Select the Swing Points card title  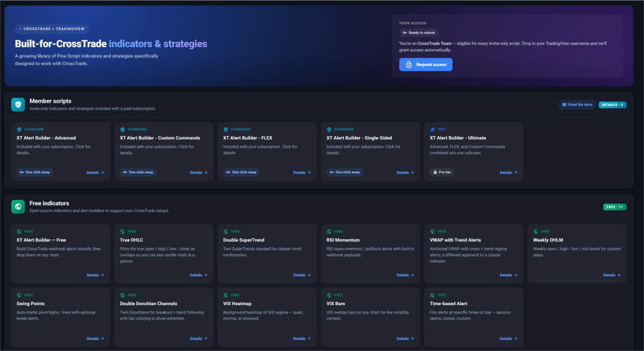point(30,303)
